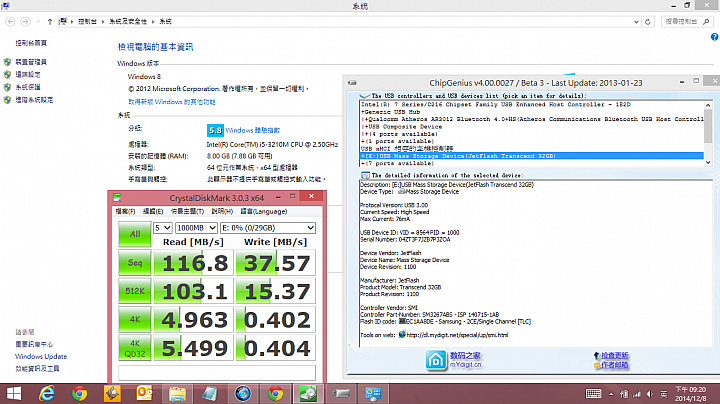Select the Qualcomm Atheros Bluetooth row
The width and height of the screenshot is (720, 404).
(532, 119)
